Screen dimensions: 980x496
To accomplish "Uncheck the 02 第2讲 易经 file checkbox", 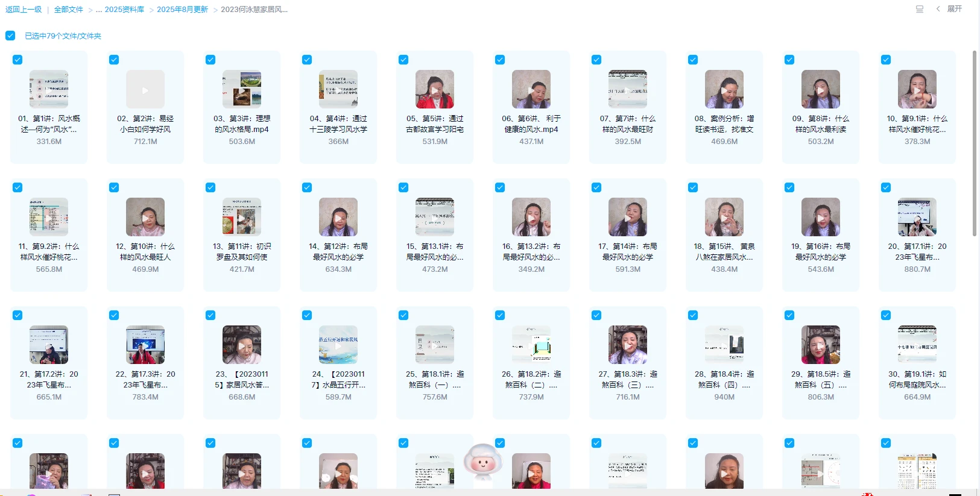I will pyautogui.click(x=114, y=60).
